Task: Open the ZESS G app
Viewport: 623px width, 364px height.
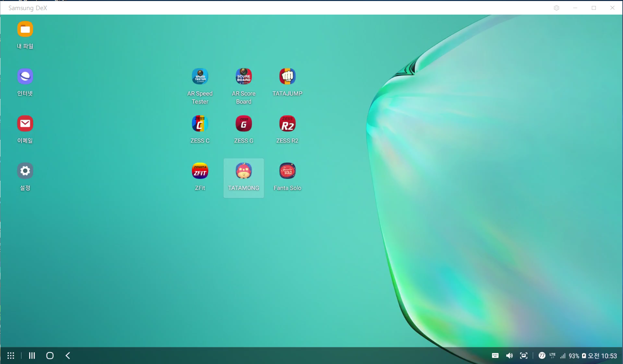Action: [x=244, y=123]
